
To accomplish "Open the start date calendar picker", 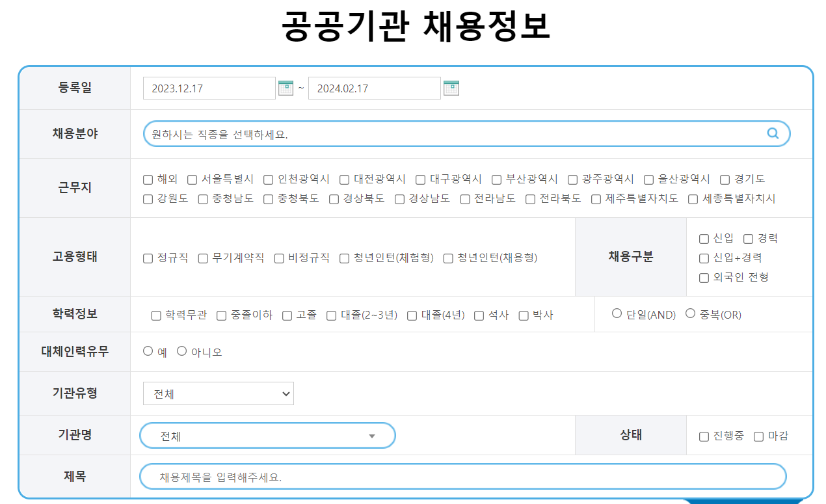I will tap(285, 86).
